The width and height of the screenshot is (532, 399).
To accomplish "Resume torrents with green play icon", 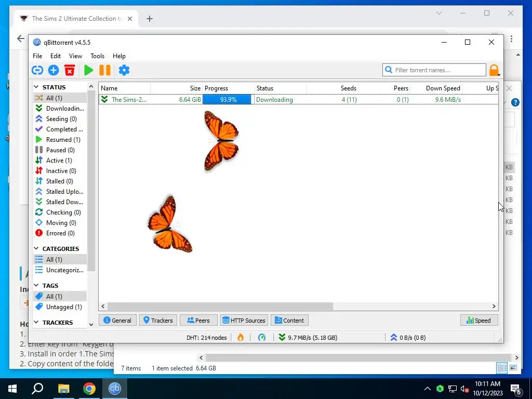I will coord(88,70).
